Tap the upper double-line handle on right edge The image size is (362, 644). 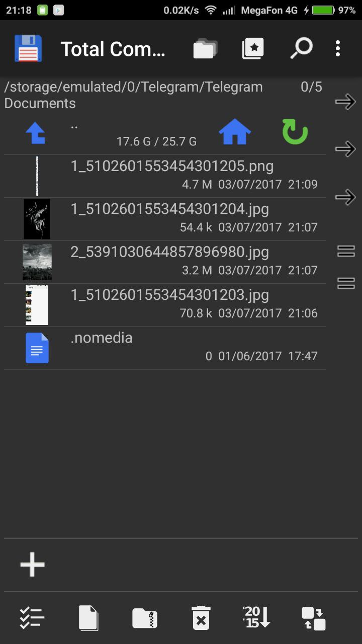(346, 251)
